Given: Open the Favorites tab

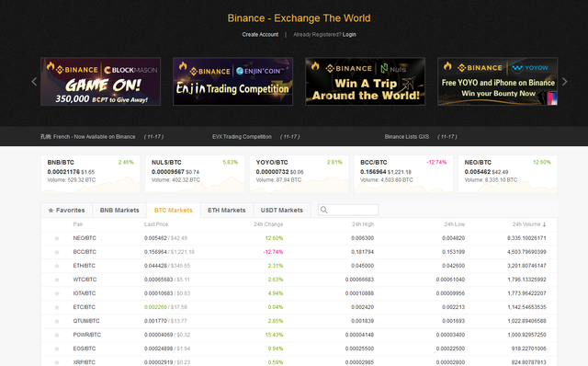Looking at the screenshot, I should pyautogui.click(x=67, y=211).
